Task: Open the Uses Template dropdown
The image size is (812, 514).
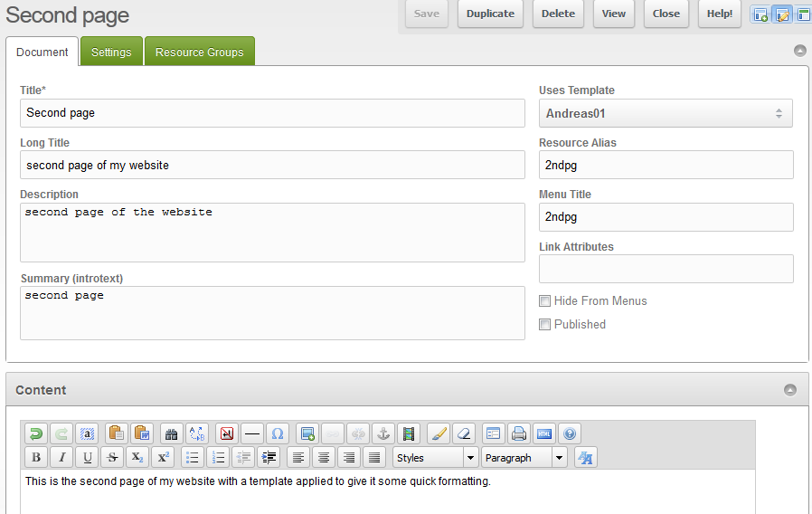Action: pos(666,114)
